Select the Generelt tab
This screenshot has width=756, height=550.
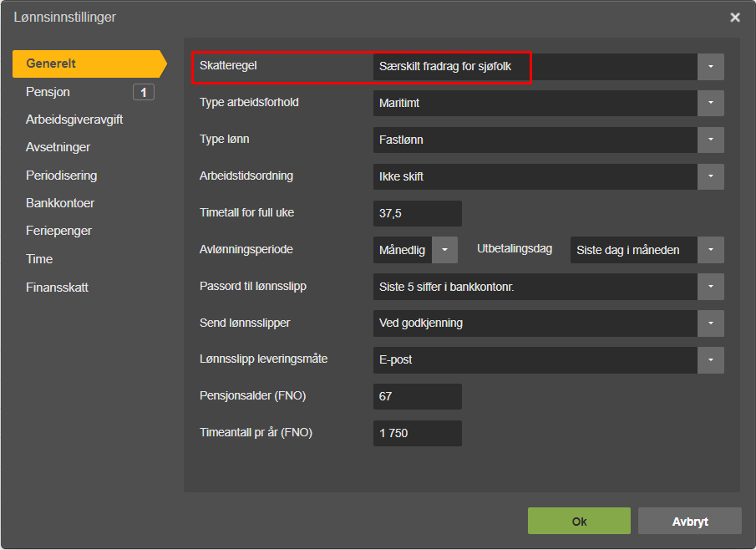[89, 64]
